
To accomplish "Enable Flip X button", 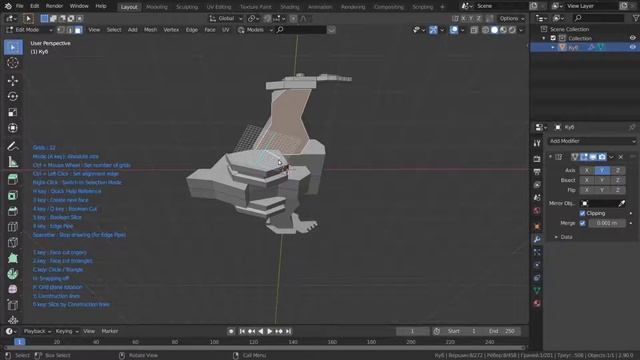I will (587, 190).
